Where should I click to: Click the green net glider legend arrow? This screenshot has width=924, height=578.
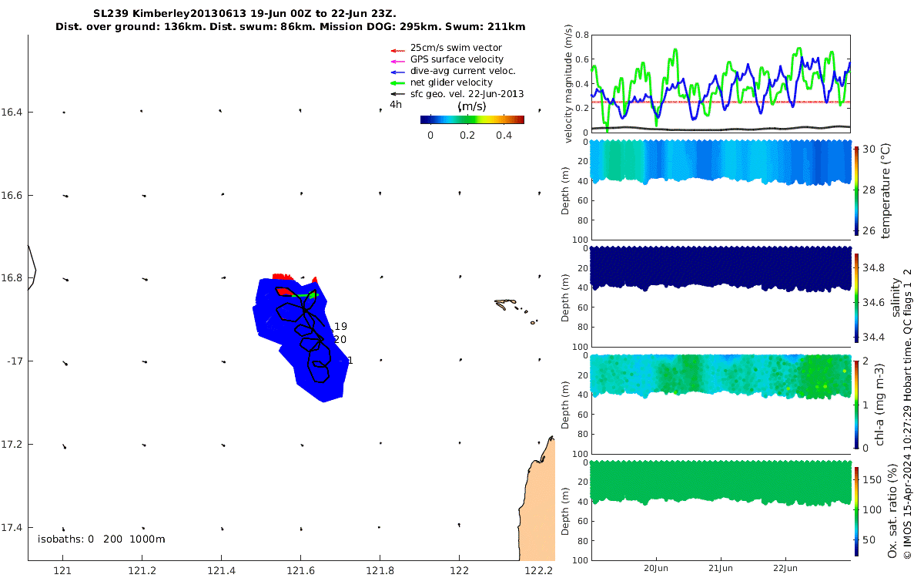point(398,82)
